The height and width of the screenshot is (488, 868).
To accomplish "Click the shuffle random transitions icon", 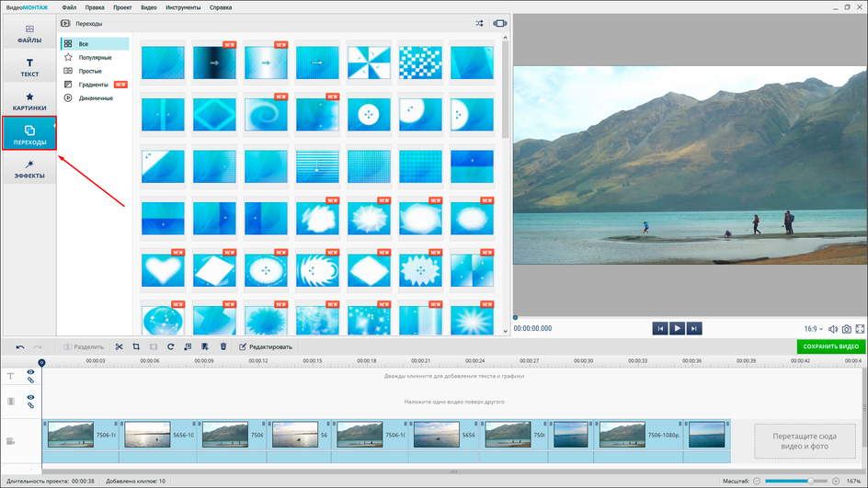I will (479, 23).
